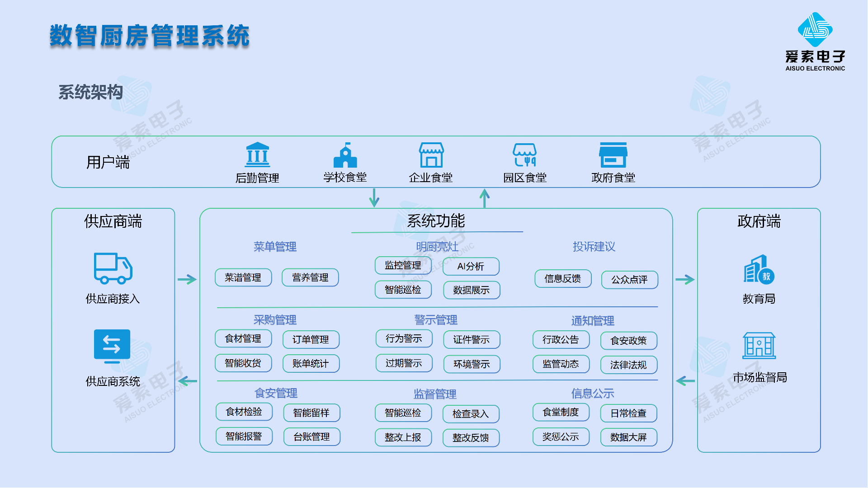Click the 学校食堂 school icon
The image size is (868, 488).
(345, 155)
